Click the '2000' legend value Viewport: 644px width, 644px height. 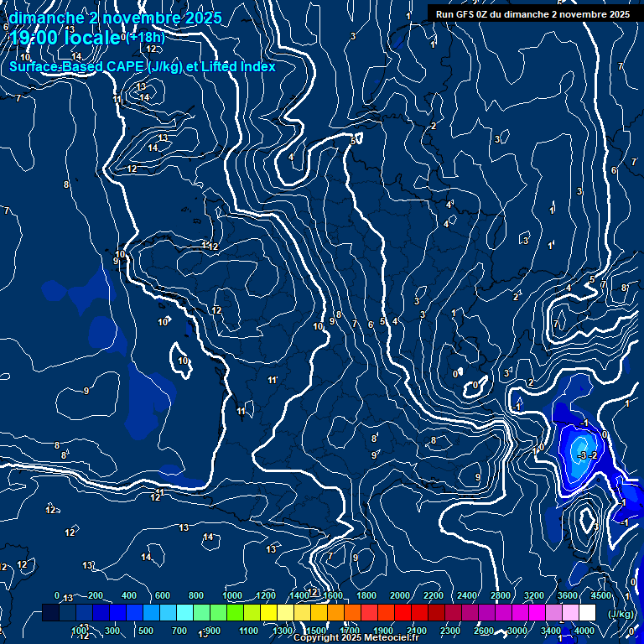coord(400,595)
